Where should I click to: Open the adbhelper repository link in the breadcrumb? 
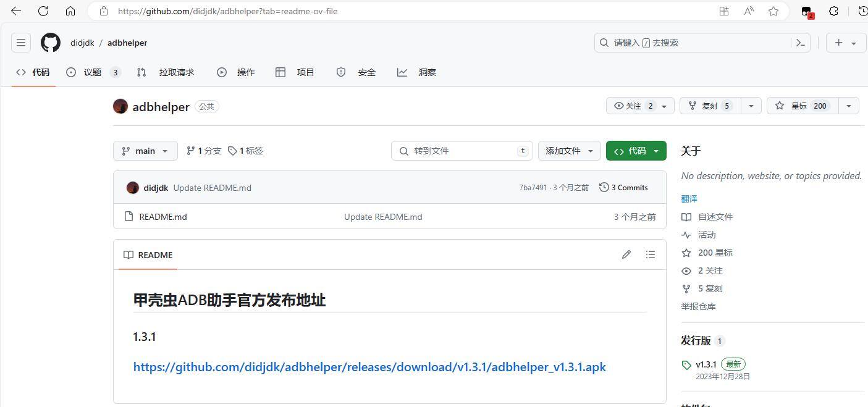[x=127, y=43]
